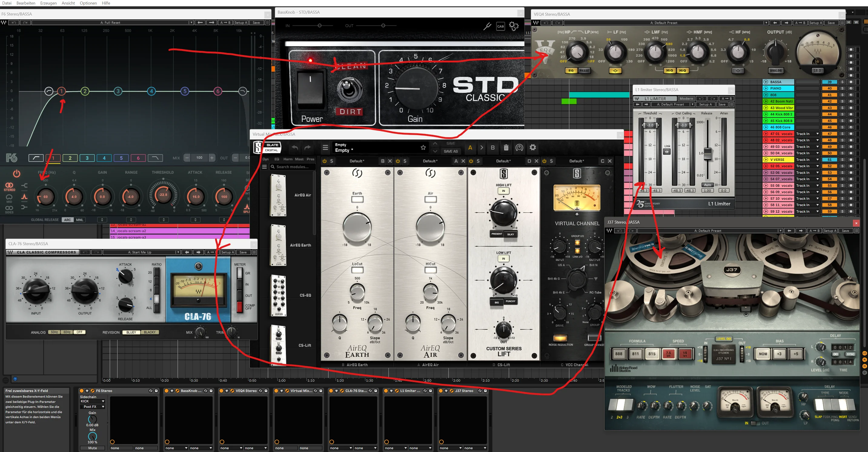Open the Slate hamburger menu icon
This screenshot has width=868, height=452.
click(x=325, y=147)
